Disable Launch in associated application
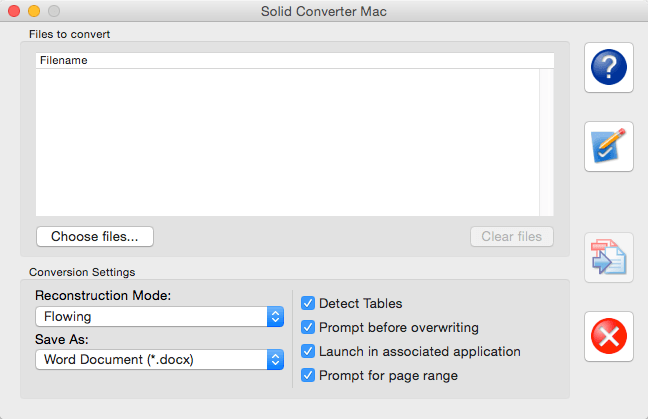 point(308,351)
